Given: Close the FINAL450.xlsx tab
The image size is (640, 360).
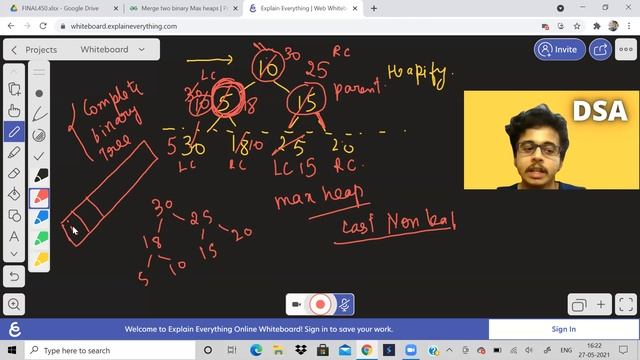Looking at the screenshot, I should 116,8.
